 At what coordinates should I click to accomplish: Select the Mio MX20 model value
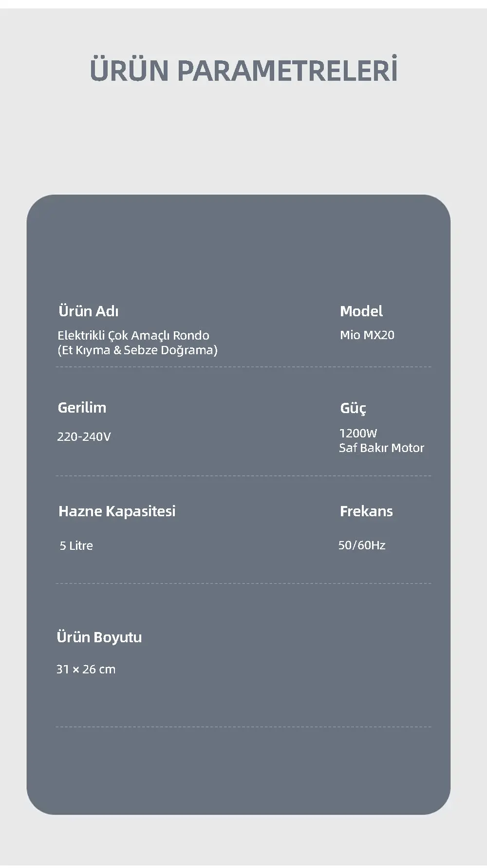click(x=367, y=335)
